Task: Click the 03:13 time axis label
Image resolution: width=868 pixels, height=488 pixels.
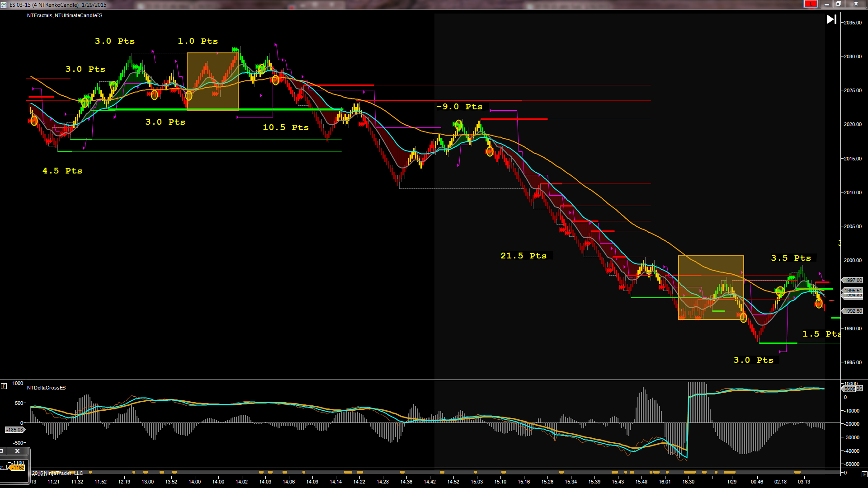Action: 804,482
